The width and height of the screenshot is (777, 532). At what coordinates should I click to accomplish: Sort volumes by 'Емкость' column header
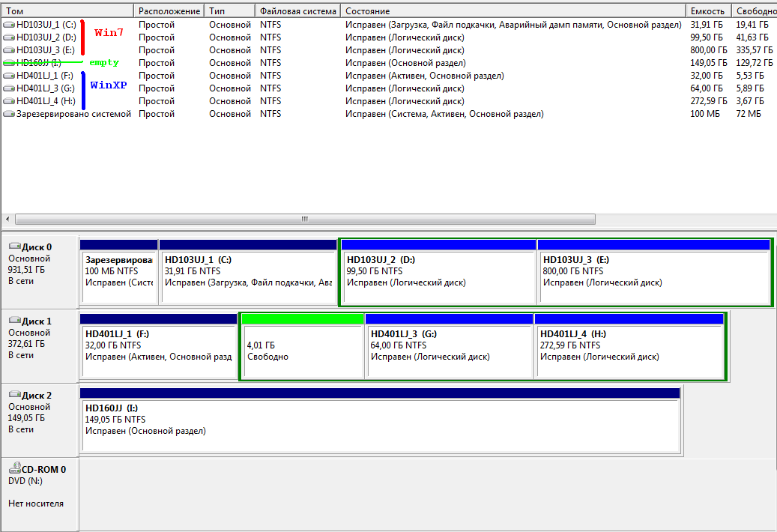708,11
